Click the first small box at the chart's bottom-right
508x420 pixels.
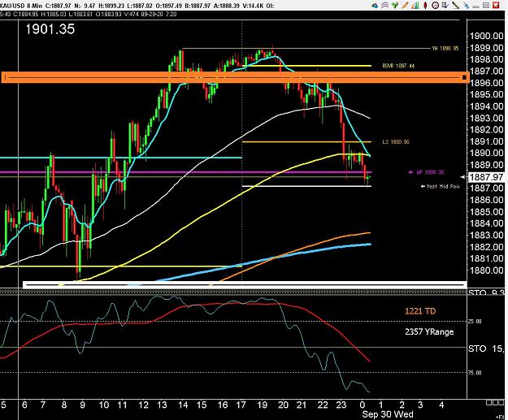pyautogui.click(x=488, y=402)
